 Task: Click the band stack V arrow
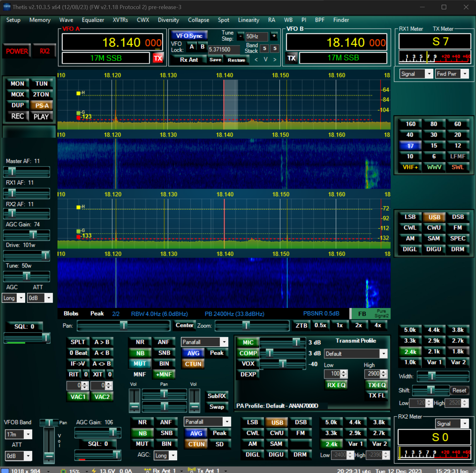point(266,59)
